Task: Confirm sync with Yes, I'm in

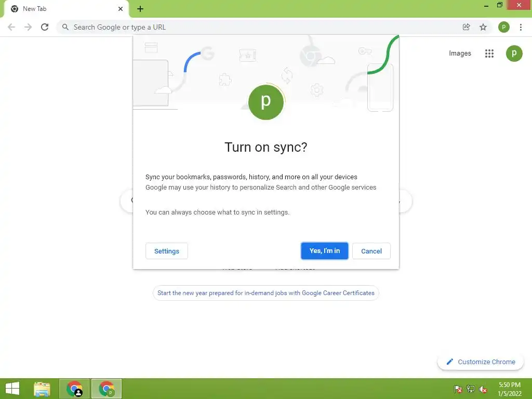Action: (x=324, y=251)
